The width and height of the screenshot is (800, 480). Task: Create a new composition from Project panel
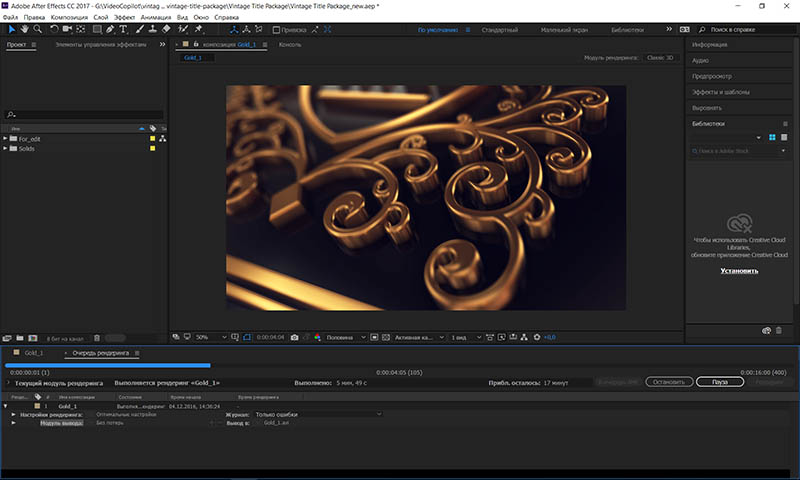(33, 338)
